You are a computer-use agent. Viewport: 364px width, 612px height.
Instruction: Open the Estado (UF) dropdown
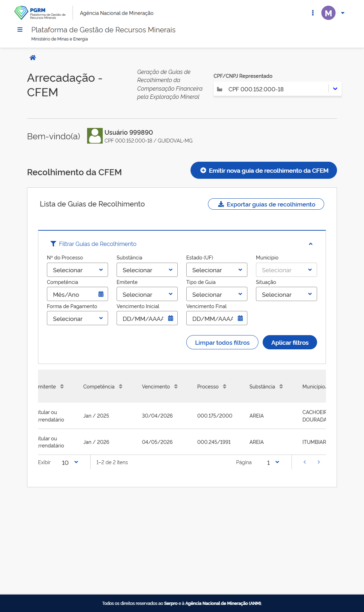tap(217, 270)
